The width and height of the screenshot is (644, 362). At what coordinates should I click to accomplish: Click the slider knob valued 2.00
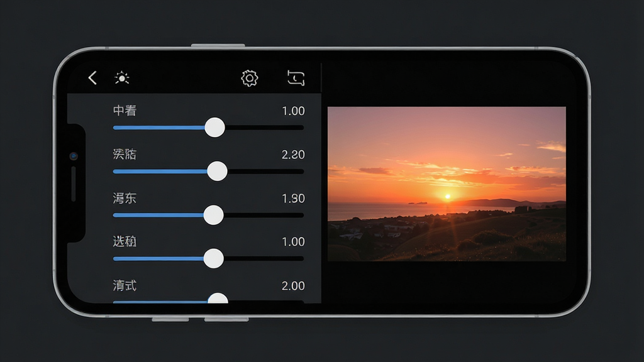click(218, 299)
